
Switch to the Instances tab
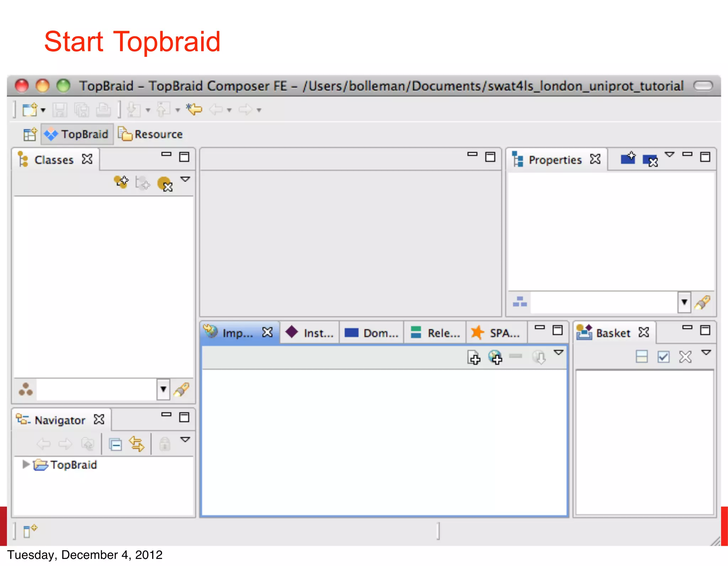point(310,333)
